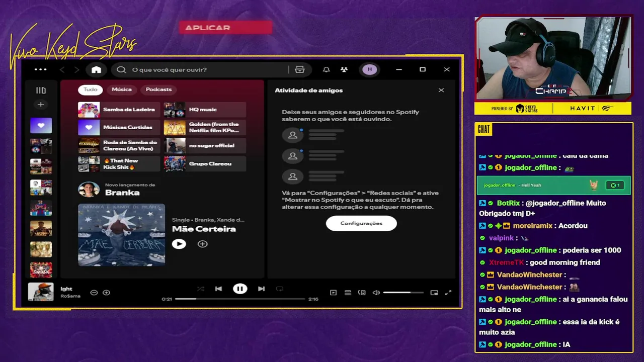The height and width of the screenshot is (362, 644).
Task: Pause the current song
Action: pos(240,289)
